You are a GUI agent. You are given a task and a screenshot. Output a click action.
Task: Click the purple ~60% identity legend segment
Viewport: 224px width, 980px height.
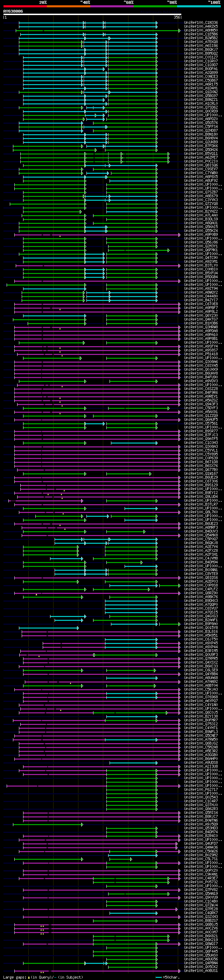[112, 6]
